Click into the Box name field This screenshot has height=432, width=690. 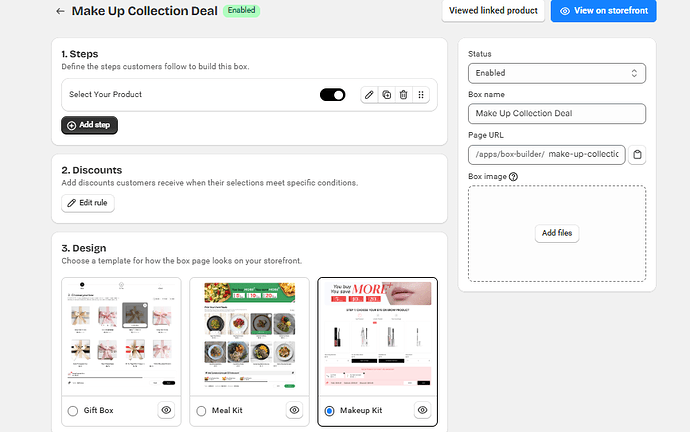[x=556, y=114]
